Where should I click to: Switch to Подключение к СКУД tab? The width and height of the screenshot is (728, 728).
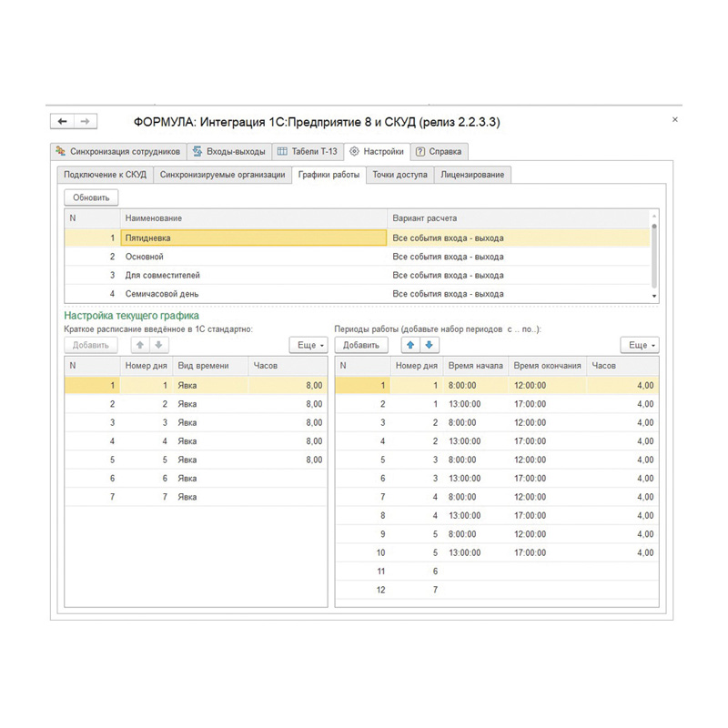tap(105, 174)
